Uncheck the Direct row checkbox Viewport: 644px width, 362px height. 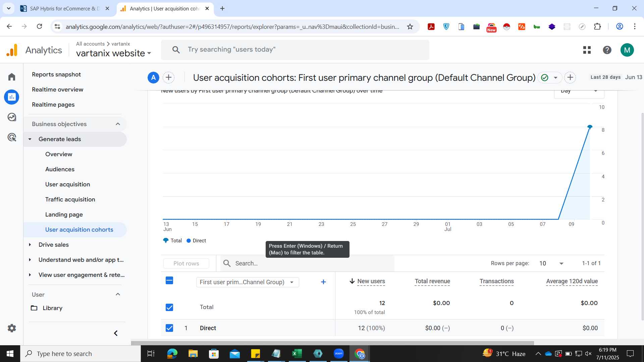[169, 328]
